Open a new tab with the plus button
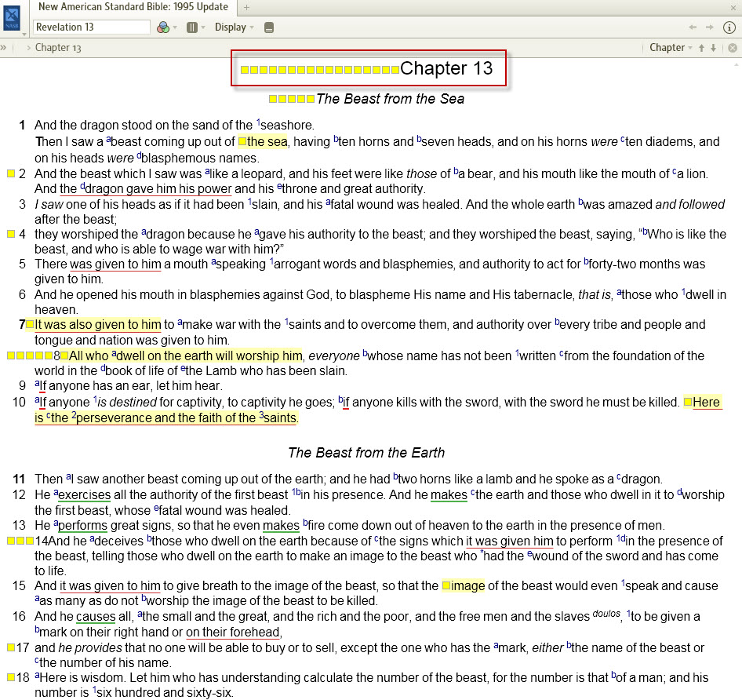 246,7
